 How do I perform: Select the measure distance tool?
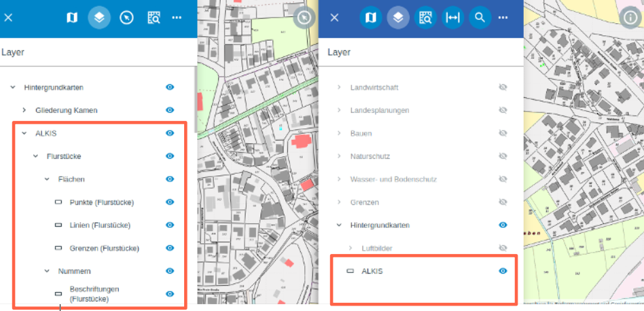click(x=452, y=17)
